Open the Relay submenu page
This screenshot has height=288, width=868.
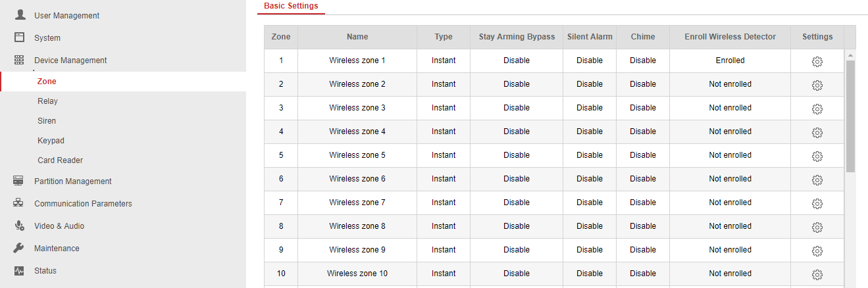click(x=47, y=101)
